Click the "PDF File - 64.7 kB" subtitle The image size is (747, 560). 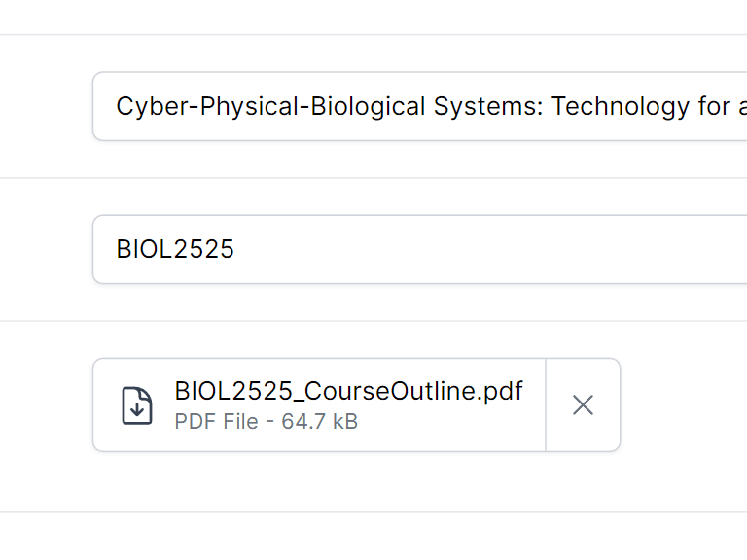(x=266, y=421)
